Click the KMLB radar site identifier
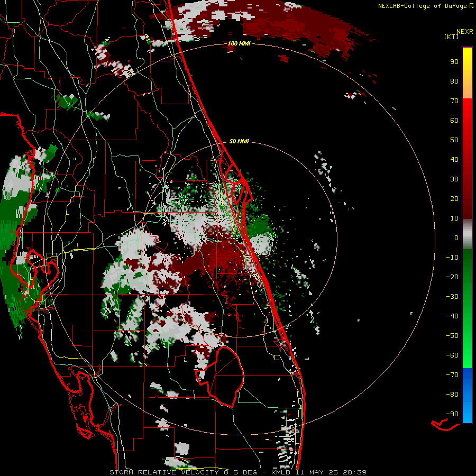Viewport: 476px width, 476px height. click(x=281, y=472)
